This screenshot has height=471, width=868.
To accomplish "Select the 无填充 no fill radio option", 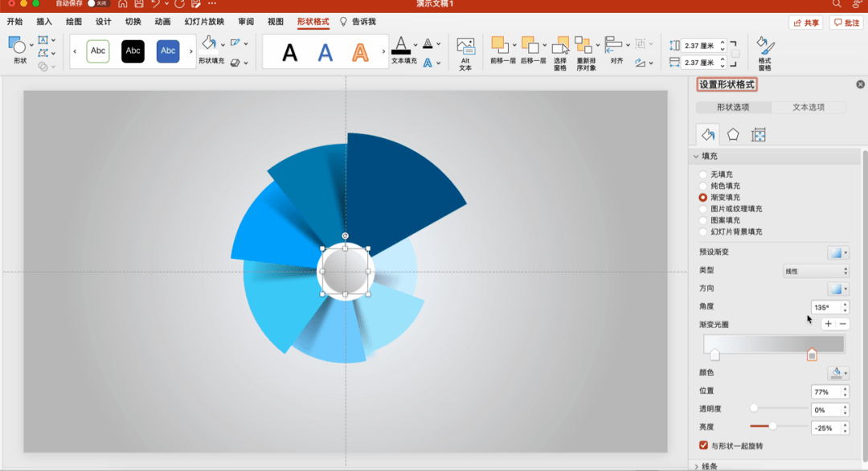I will (703, 174).
